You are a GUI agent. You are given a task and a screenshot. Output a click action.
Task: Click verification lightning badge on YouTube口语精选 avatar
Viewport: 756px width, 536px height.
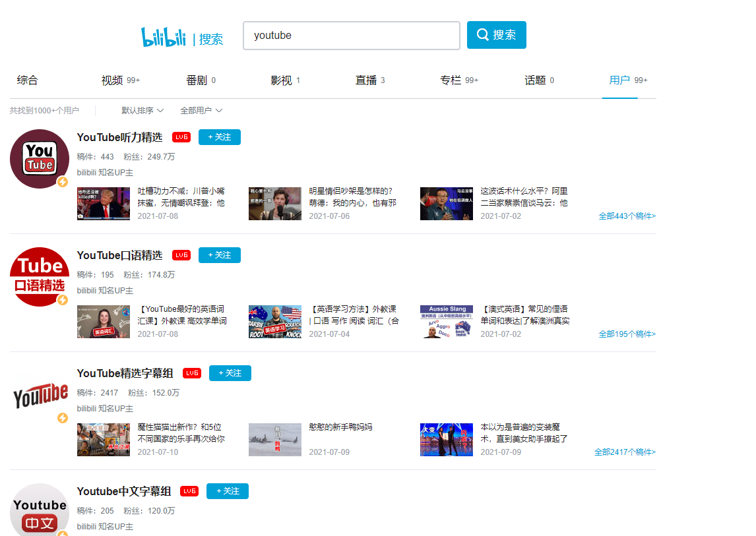click(x=63, y=300)
